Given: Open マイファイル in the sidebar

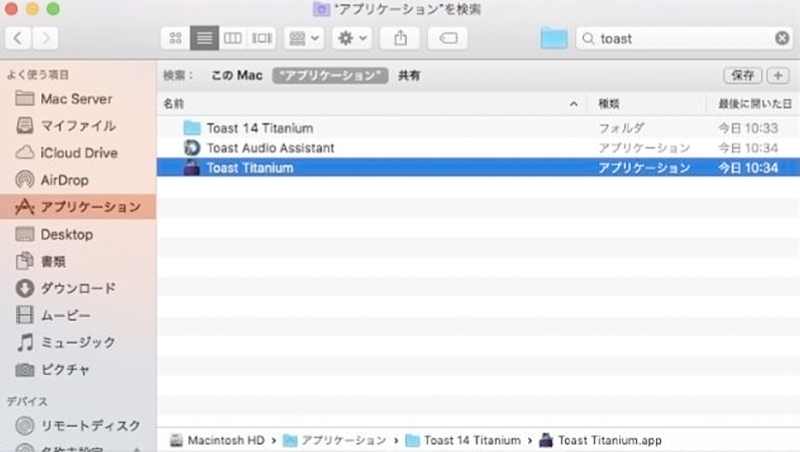Looking at the screenshot, I should (x=78, y=125).
